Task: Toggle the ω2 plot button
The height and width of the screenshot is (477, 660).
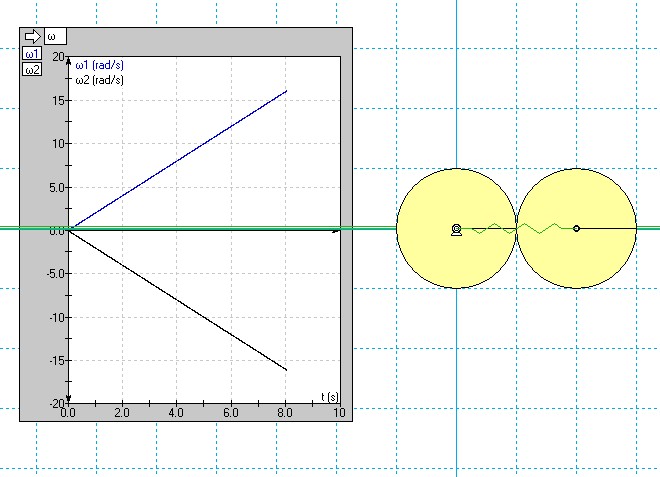Action: pos(32,69)
